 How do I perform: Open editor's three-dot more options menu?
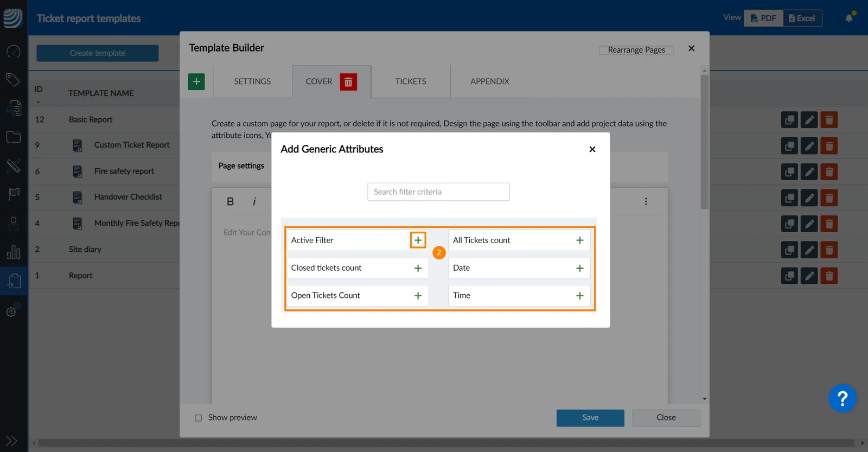point(646,201)
